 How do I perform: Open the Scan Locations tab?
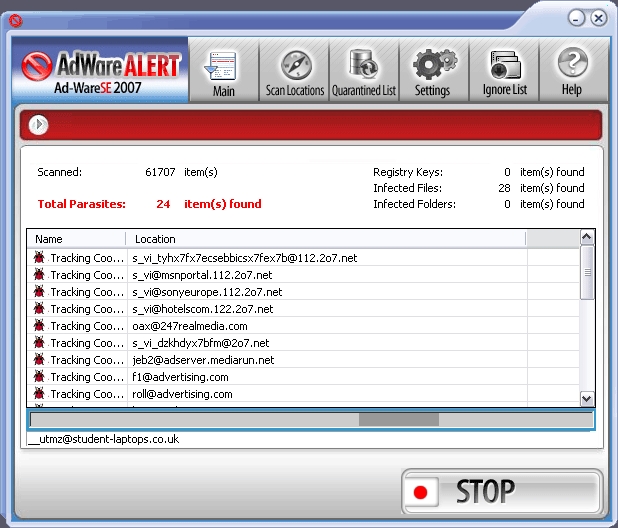[294, 70]
